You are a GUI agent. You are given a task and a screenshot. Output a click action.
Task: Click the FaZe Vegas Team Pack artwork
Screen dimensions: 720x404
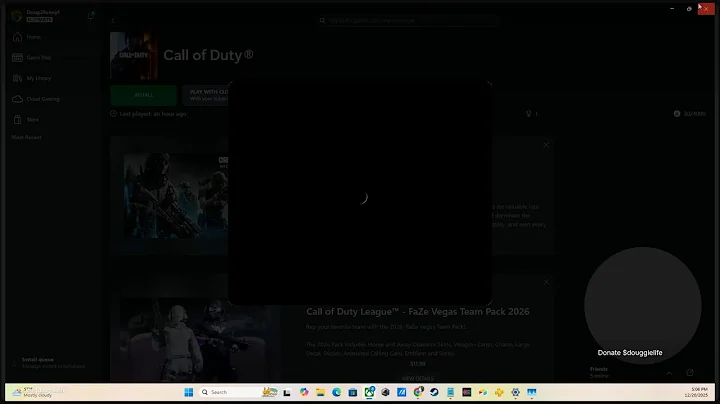(200, 340)
